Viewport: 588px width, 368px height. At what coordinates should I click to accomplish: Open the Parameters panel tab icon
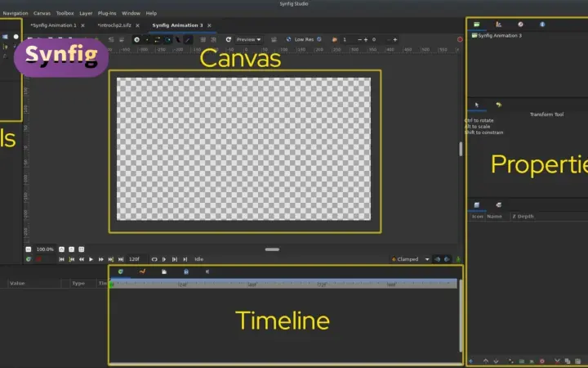[120, 272]
